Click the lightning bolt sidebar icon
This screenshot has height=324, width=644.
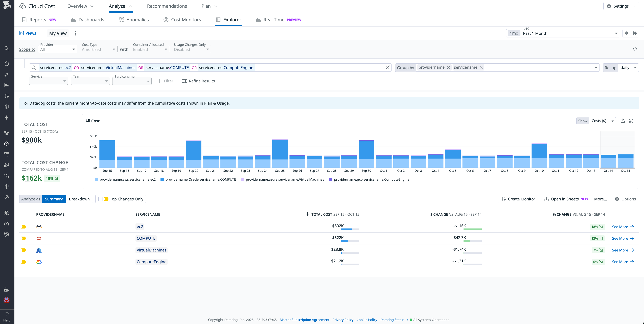pyautogui.click(x=7, y=117)
